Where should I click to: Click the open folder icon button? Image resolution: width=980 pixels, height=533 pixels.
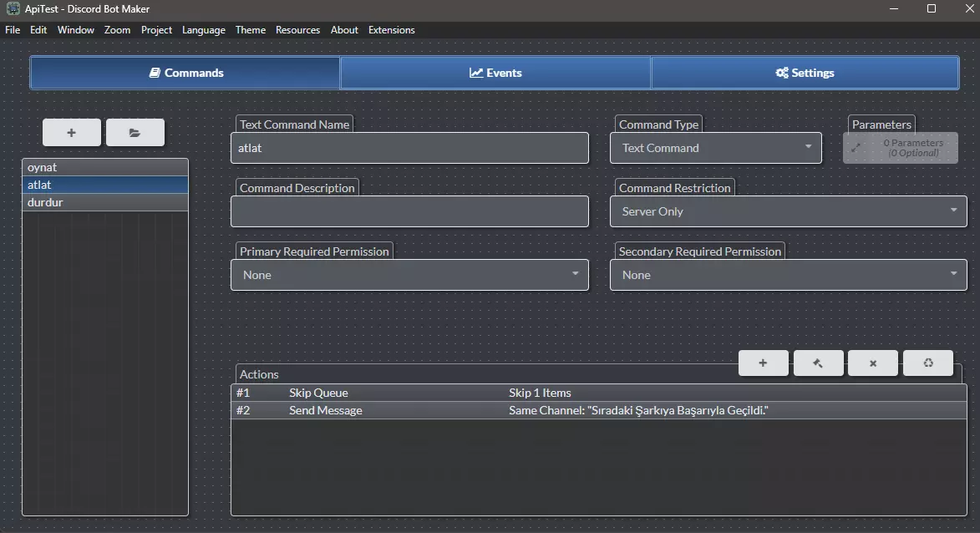coord(135,133)
